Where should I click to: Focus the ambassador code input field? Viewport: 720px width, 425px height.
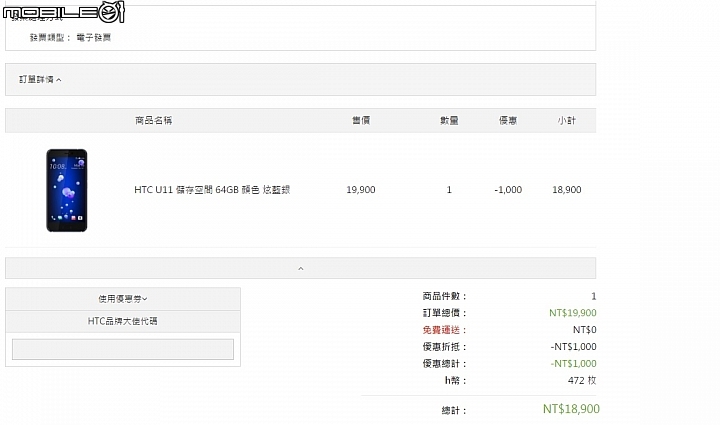(x=123, y=349)
